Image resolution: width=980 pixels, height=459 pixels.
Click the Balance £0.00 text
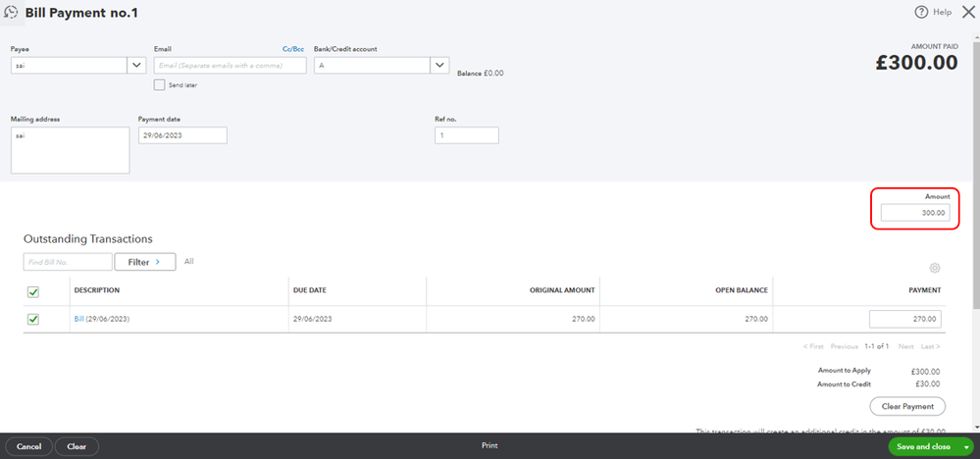[480, 73]
